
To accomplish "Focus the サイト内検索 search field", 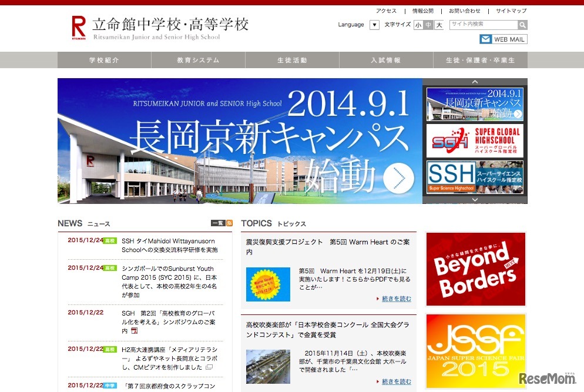I will pyautogui.click(x=484, y=25).
